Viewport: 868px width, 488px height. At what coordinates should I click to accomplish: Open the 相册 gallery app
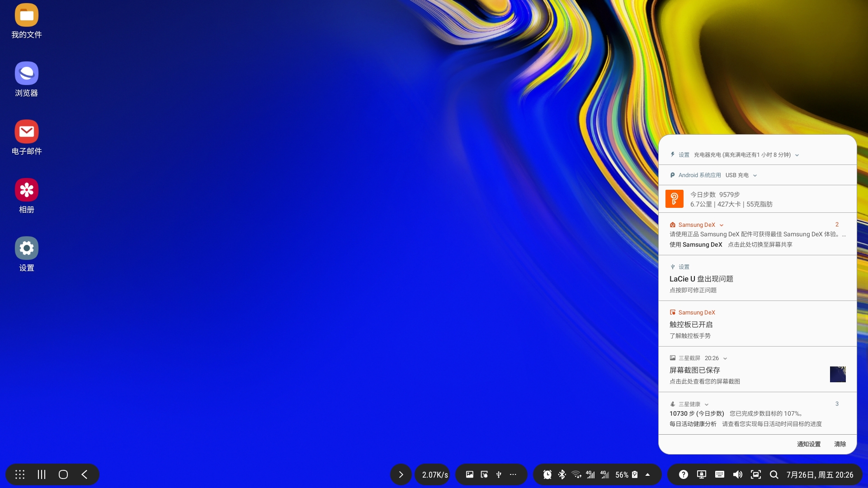26,190
